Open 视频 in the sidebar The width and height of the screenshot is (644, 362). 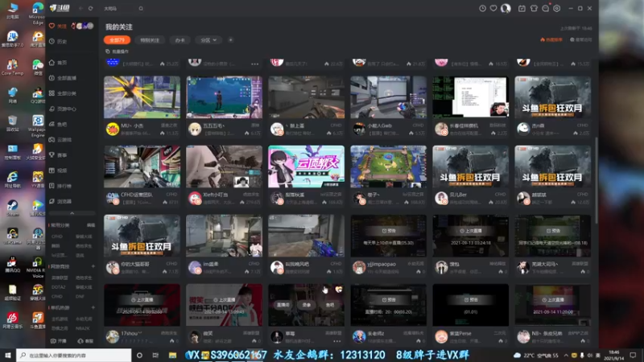[x=57, y=171]
